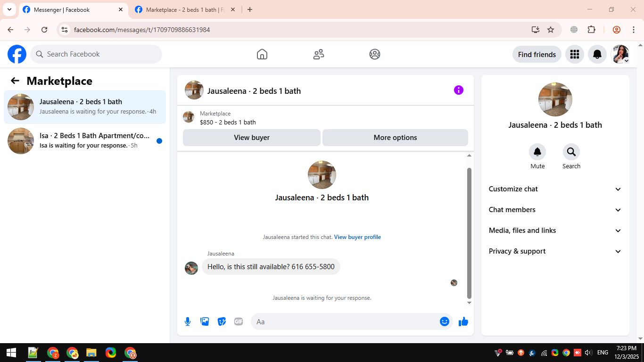Open the Jausaleena conversation in the list
This screenshot has height=362, width=644.
tap(85, 107)
